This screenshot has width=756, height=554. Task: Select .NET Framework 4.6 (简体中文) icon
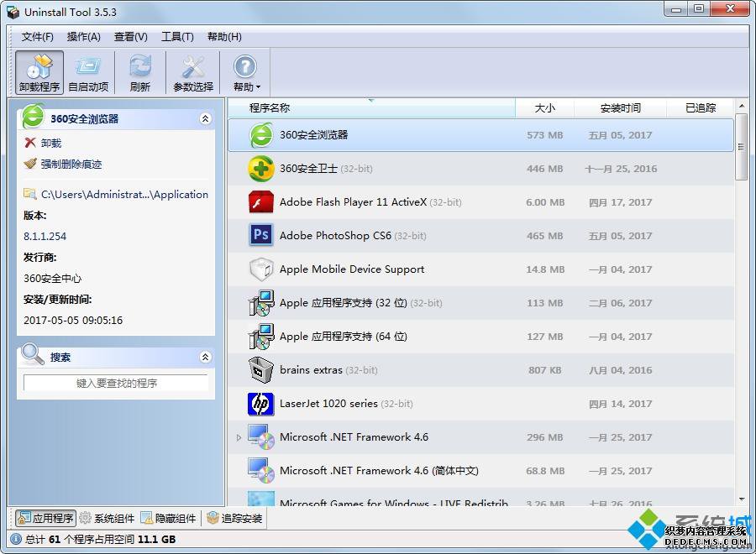pos(261,471)
